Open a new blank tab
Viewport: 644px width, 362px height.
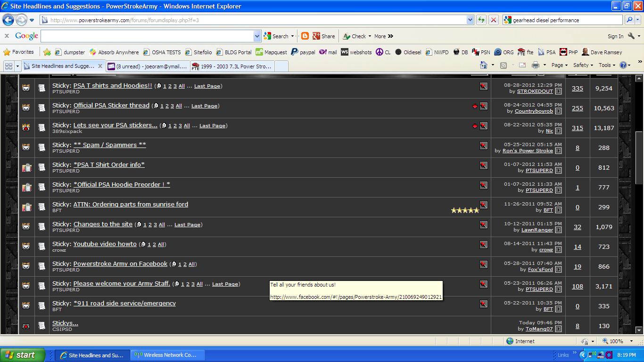[x=281, y=66]
